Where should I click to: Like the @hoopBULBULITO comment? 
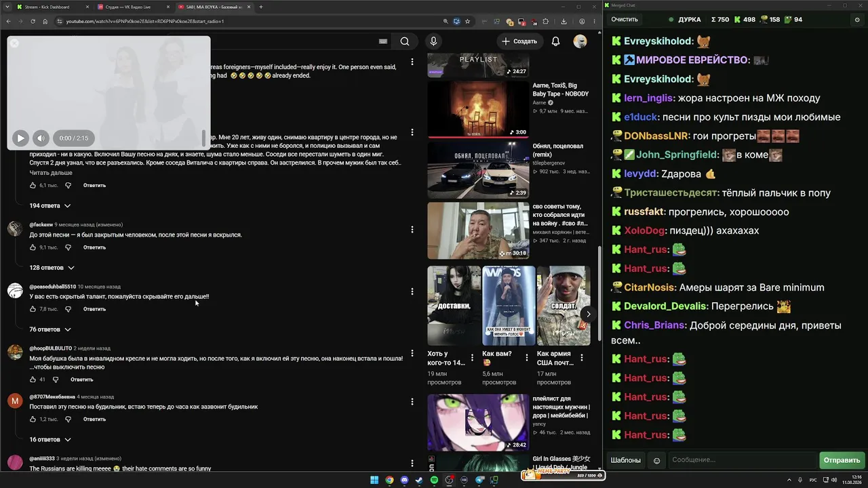(33, 380)
